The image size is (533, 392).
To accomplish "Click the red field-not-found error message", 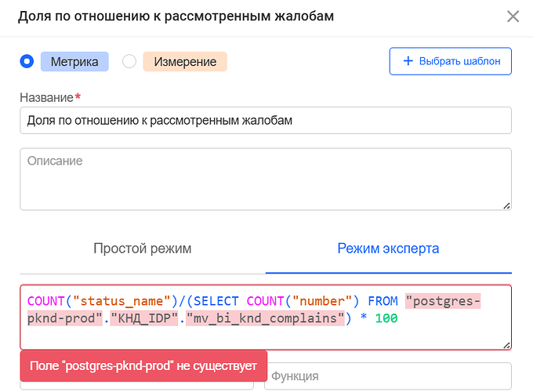I will coord(143,366).
